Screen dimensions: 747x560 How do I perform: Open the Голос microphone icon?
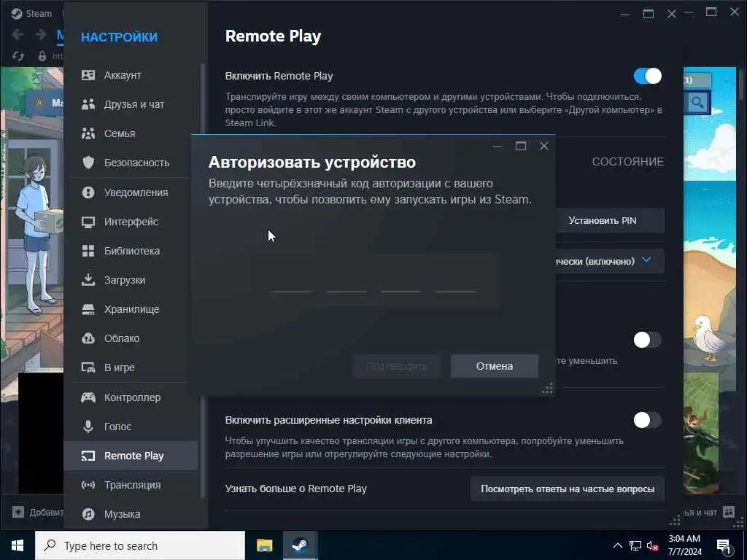(x=88, y=426)
